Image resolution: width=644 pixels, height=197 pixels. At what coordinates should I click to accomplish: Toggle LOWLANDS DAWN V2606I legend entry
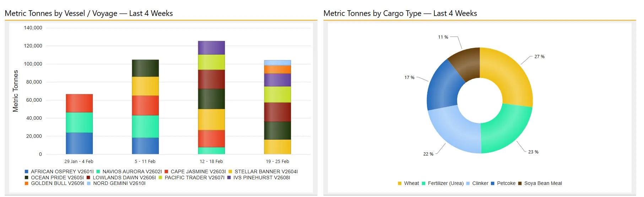point(121,178)
